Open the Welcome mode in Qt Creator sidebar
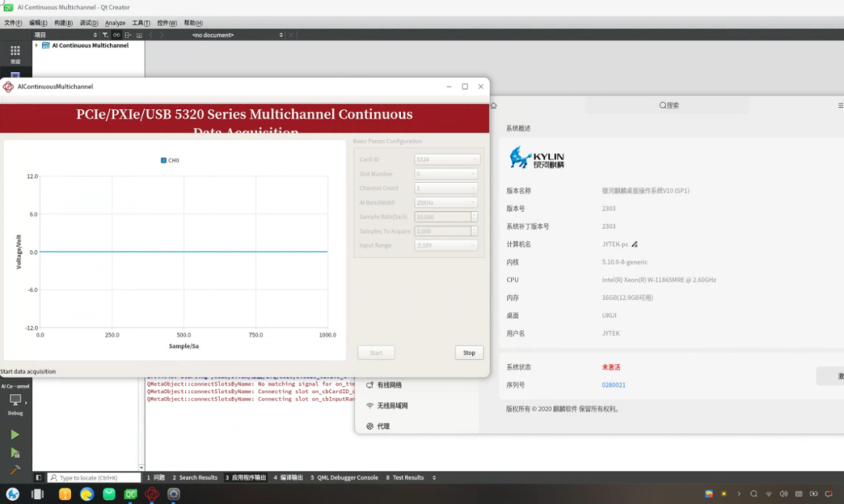 click(15, 54)
